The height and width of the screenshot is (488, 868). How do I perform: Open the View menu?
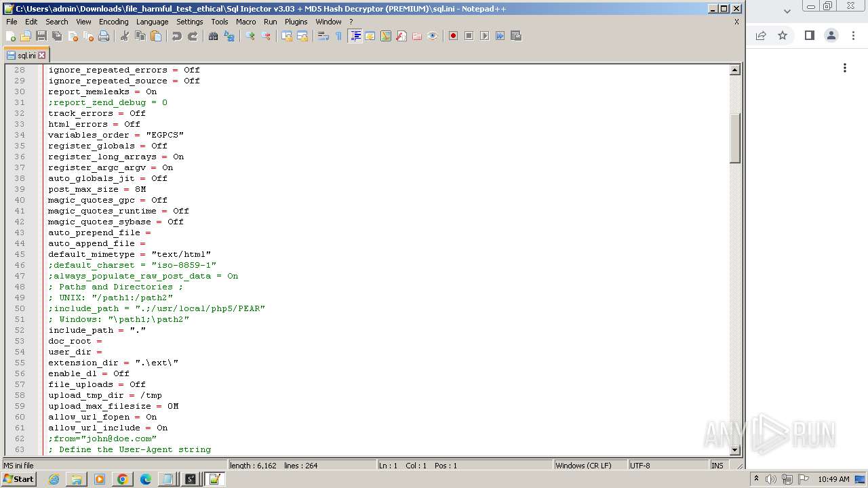83,22
